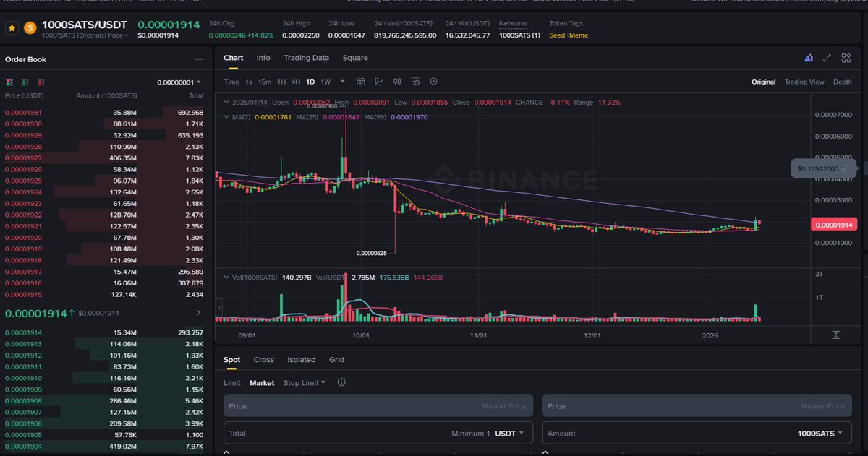Collapse the Vol(1000SATS) indicator chevron

tap(226, 277)
